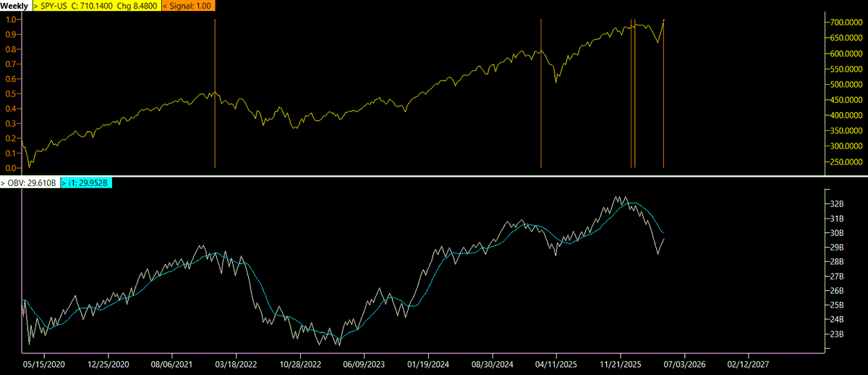Click the 500.0000 price axis value
Viewport: 868px width, 375px height.
pyautogui.click(x=845, y=85)
